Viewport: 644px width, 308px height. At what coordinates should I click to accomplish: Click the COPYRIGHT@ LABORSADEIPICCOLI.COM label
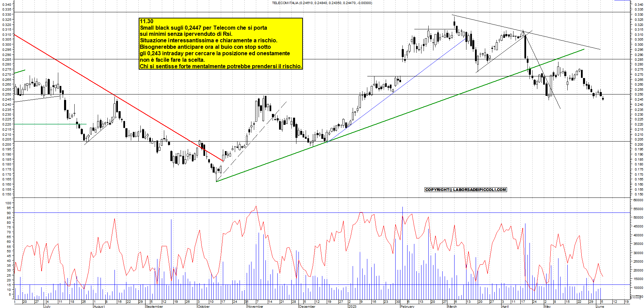(466, 190)
